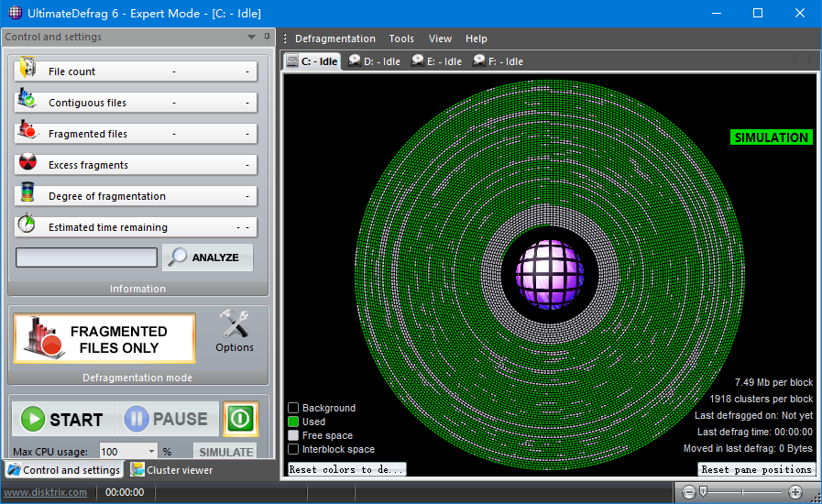822x504 pixels.
Task: Open the Fragmented Files Only mode selector
Action: (104, 339)
